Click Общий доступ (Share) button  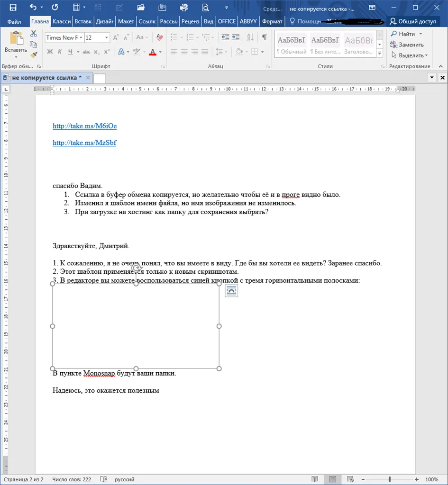413,21
